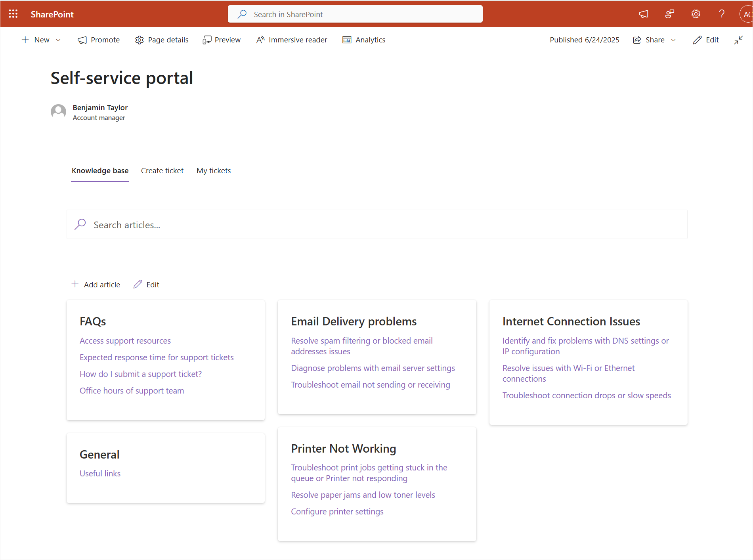Screen dimensions: 753x560
Task: Click the Share button label
Action: [x=655, y=40]
